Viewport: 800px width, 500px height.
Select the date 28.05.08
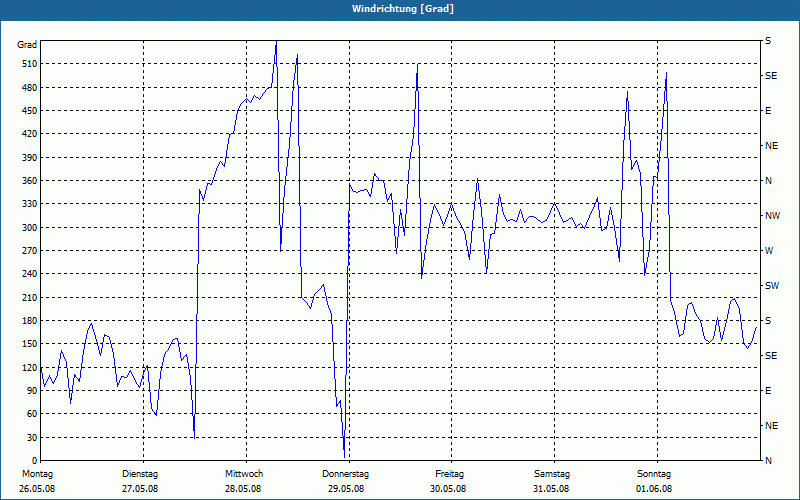click(x=243, y=489)
